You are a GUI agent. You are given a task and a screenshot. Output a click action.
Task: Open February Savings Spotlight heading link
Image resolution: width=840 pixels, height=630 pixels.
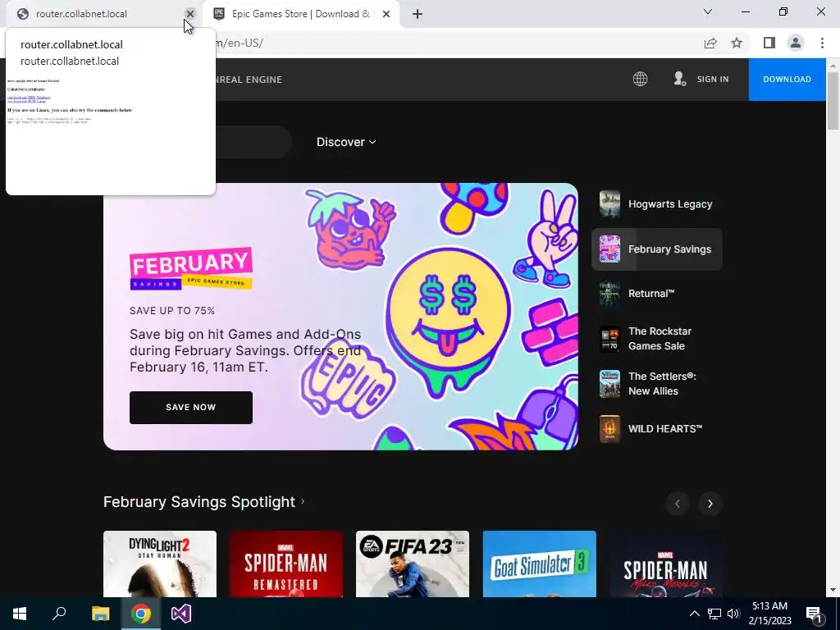pyautogui.click(x=203, y=502)
